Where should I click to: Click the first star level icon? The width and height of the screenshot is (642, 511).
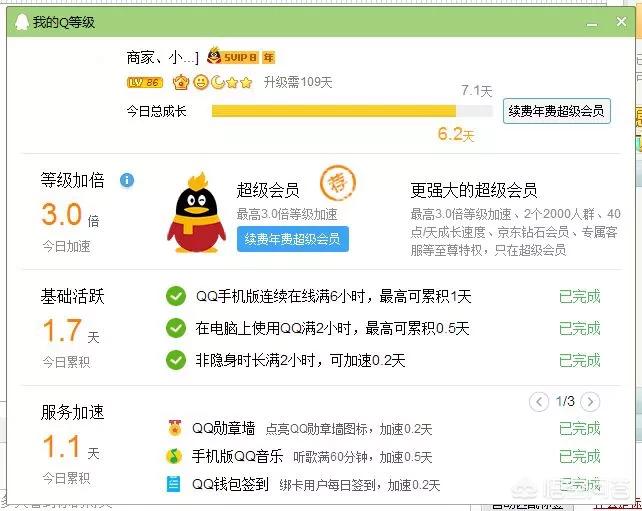pos(232,83)
